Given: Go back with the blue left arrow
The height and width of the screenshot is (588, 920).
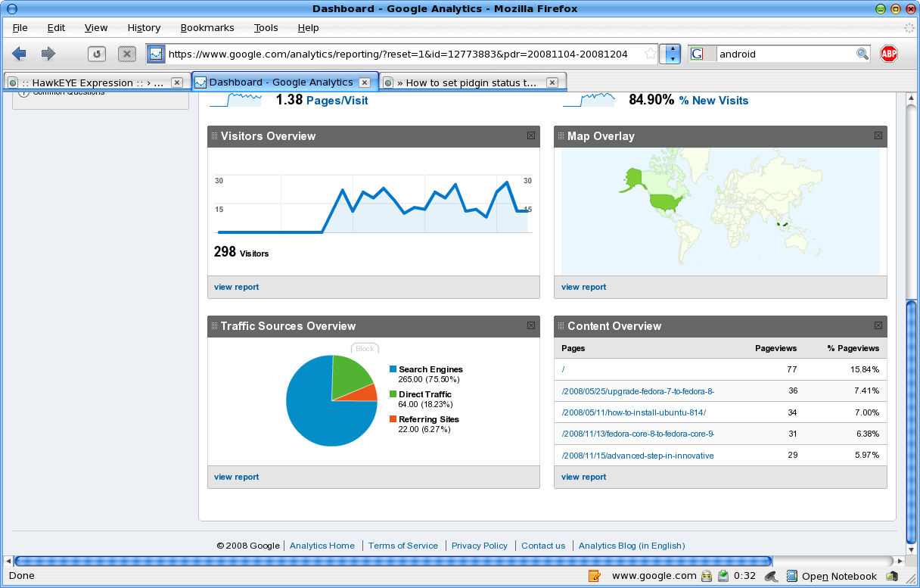Looking at the screenshot, I should pyautogui.click(x=20, y=54).
